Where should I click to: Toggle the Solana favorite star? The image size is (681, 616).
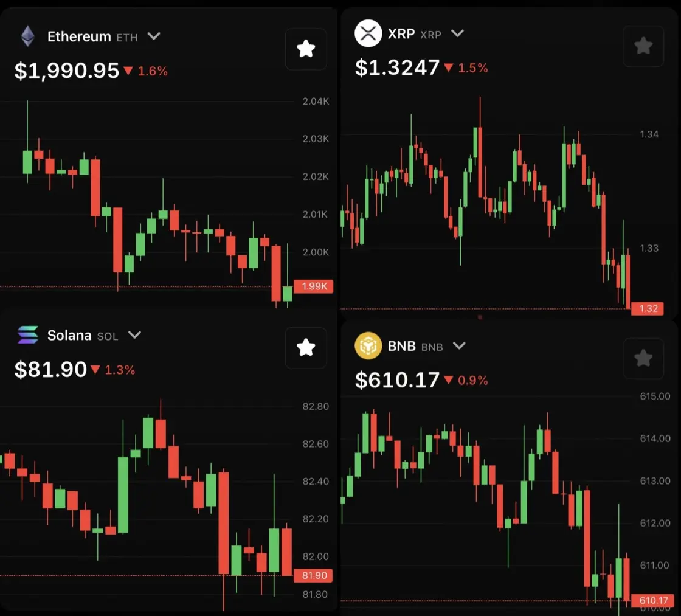(x=306, y=348)
